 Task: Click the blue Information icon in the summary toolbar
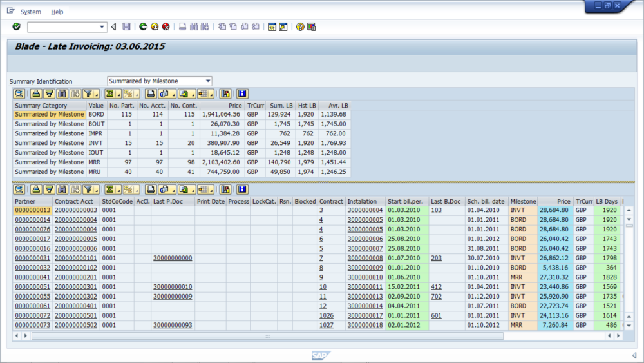(x=242, y=93)
